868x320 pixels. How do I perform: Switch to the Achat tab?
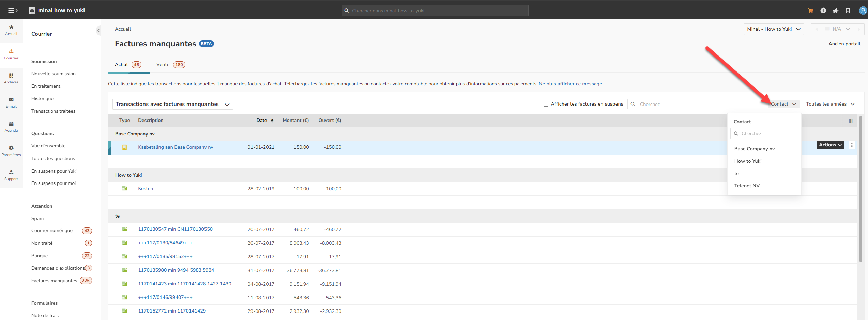(x=128, y=65)
